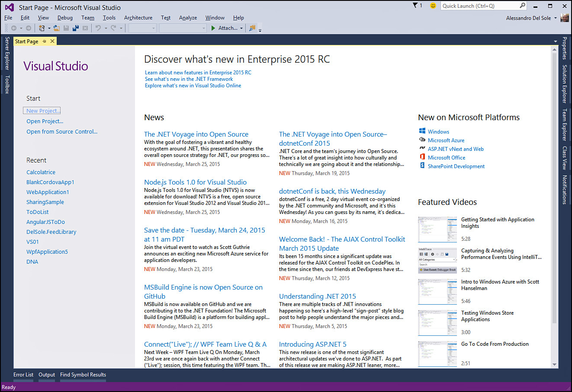Open the active documents list dropdown
The width and height of the screenshot is (572, 392).
pyautogui.click(x=555, y=41)
